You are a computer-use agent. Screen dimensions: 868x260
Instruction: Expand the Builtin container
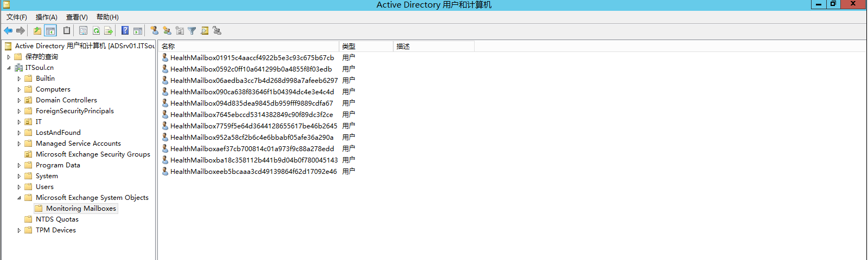19,79
